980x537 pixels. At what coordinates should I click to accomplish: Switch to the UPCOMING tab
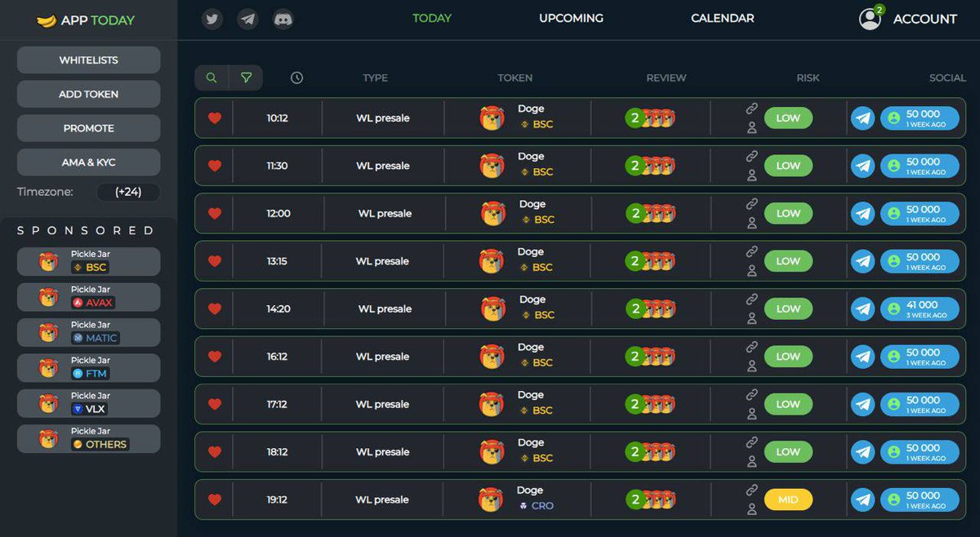[x=572, y=18]
